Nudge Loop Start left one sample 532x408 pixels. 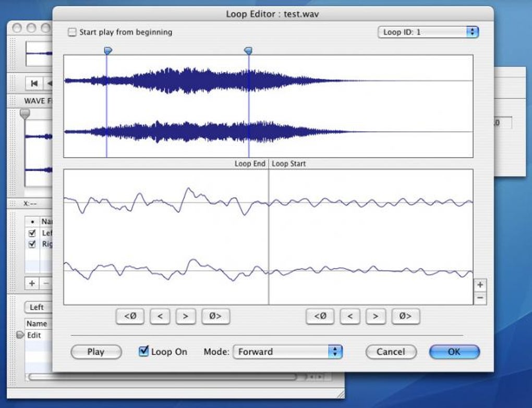point(350,316)
